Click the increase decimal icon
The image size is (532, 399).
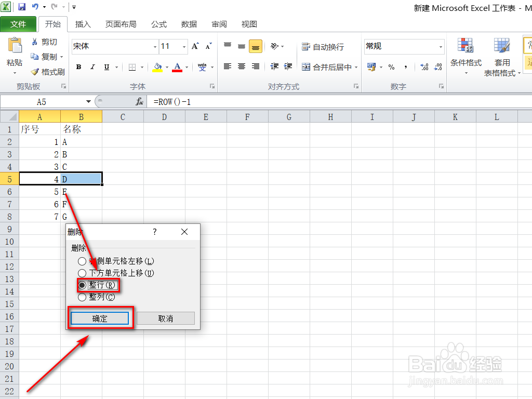(x=424, y=67)
